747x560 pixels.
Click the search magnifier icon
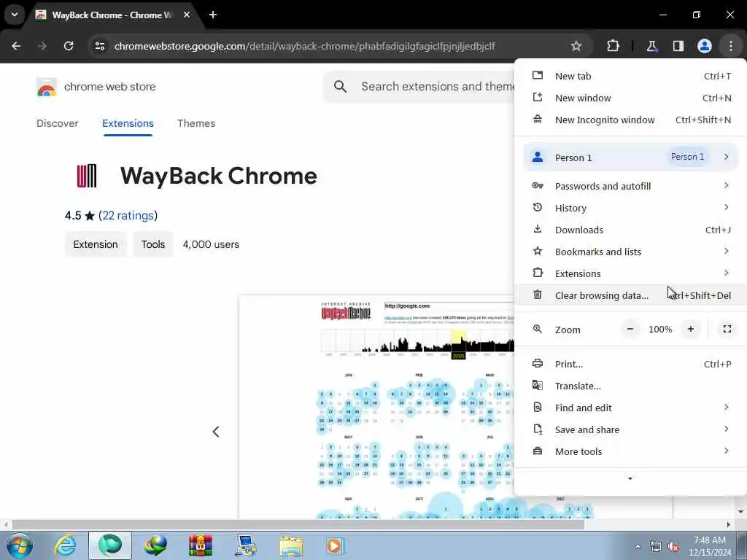340,87
